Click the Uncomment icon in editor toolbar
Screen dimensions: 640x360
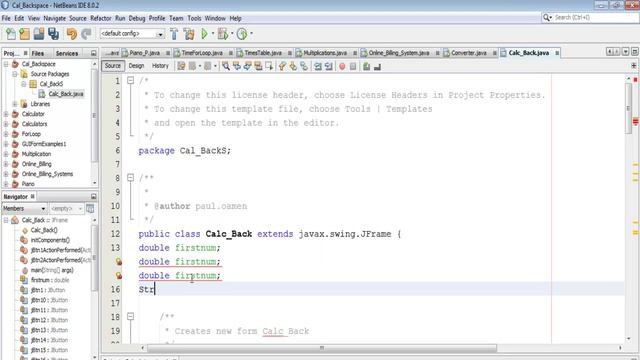[x=377, y=66]
